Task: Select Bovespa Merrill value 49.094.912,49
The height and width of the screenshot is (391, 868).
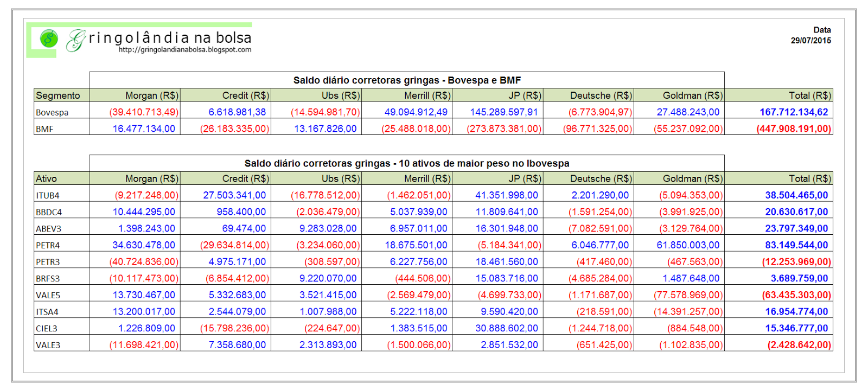Action: click(416, 112)
